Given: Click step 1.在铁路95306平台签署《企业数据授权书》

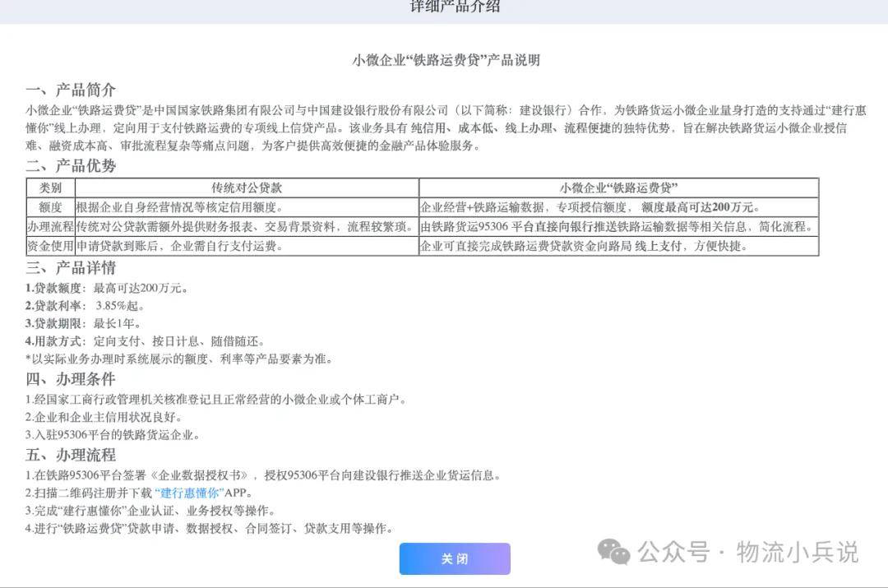Looking at the screenshot, I should click(263, 475).
